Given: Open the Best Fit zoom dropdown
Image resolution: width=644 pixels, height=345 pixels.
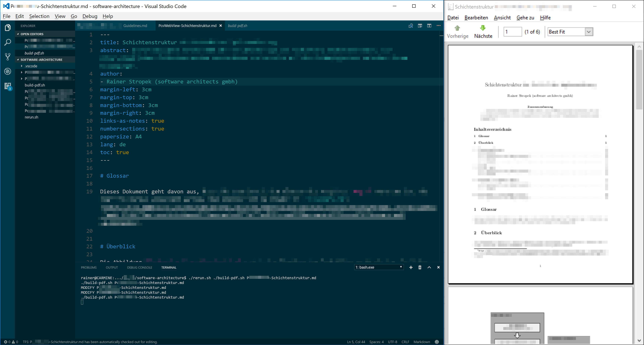Looking at the screenshot, I should pos(570,32).
